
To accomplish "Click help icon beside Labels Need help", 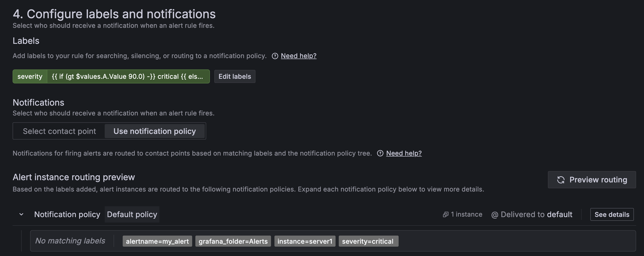I will click(x=275, y=56).
